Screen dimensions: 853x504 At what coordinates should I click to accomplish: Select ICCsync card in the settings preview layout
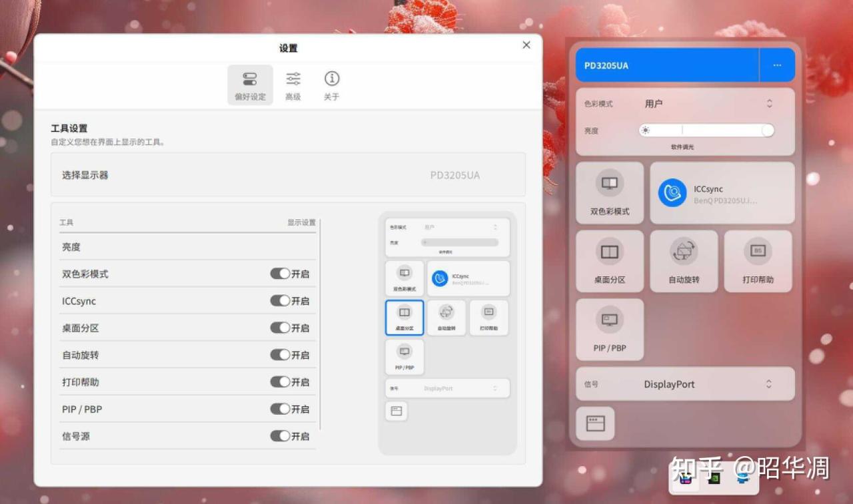coord(468,278)
